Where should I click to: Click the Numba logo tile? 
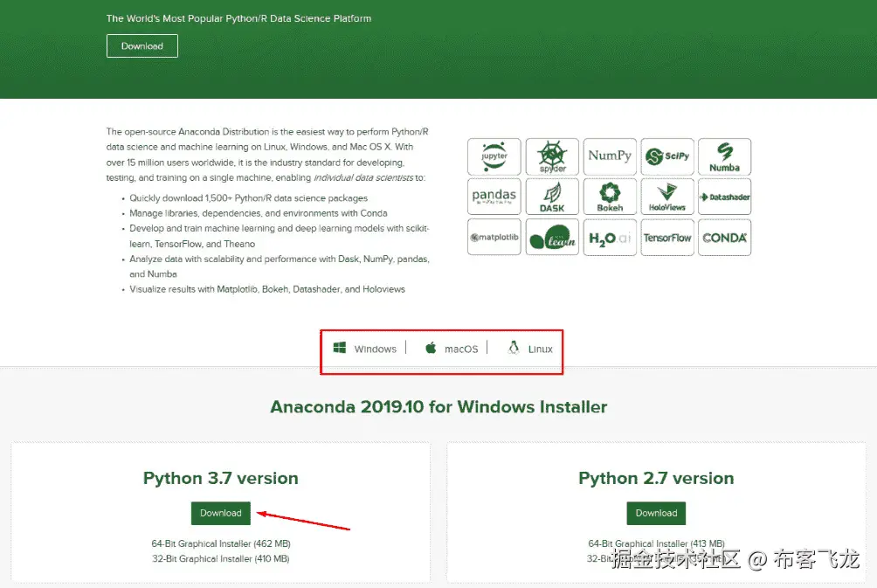point(724,156)
